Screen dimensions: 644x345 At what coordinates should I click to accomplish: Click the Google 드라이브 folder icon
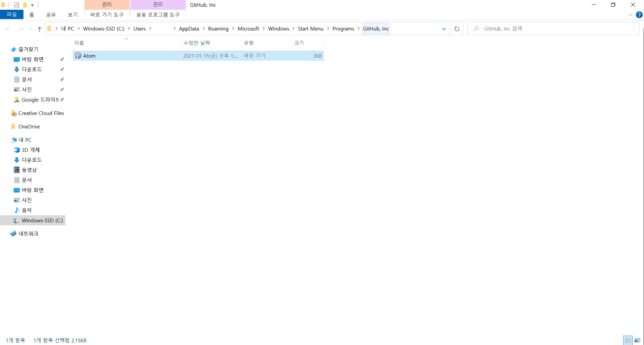(17, 100)
